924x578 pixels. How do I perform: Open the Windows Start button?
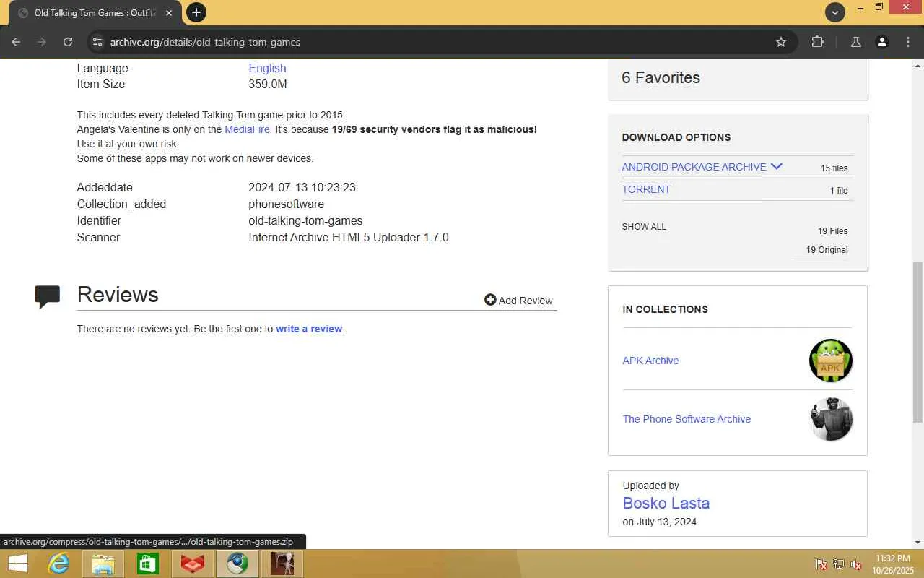(x=17, y=564)
